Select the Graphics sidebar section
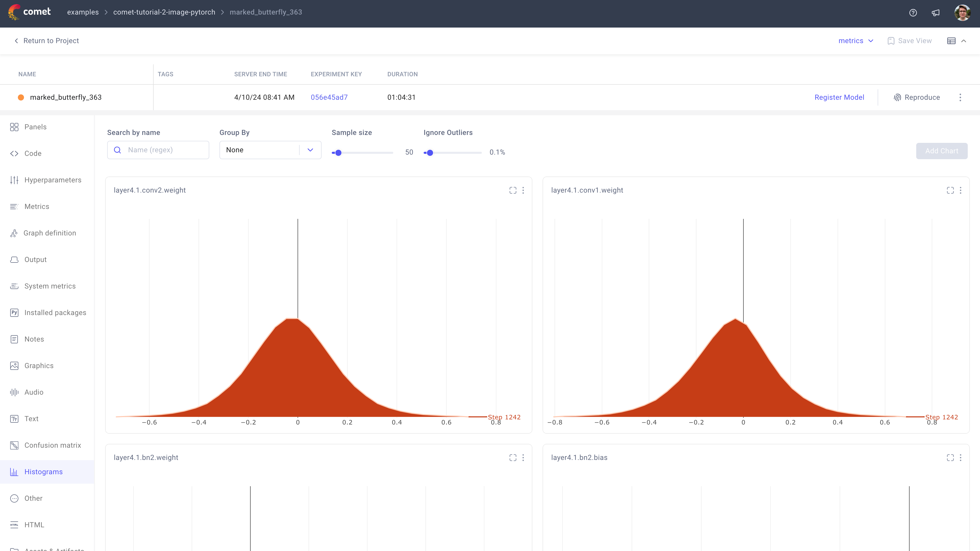 click(x=39, y=366)
